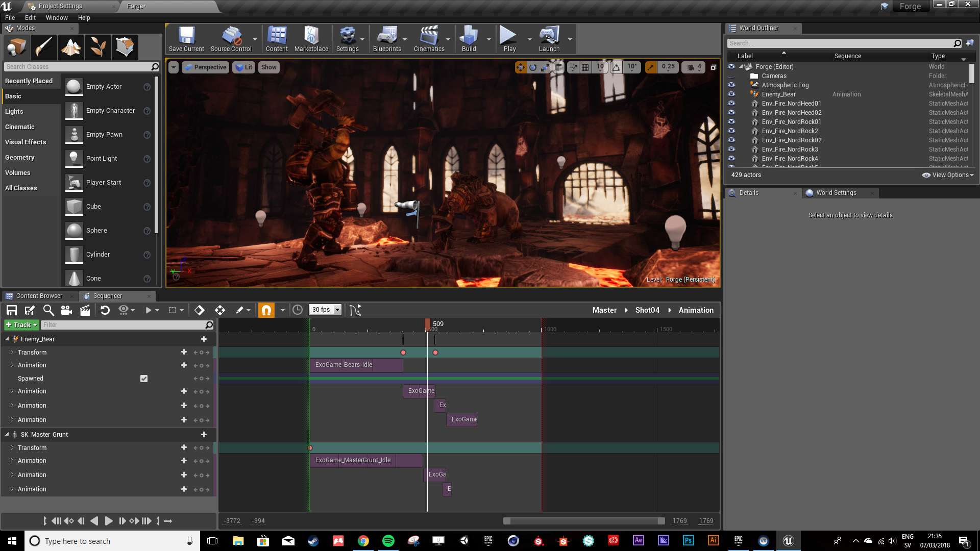This screenshot has height=551, width=980.
Task: Hide Env_Fire_NordHeed01 with its eye icon
Action: pos(731,104)
